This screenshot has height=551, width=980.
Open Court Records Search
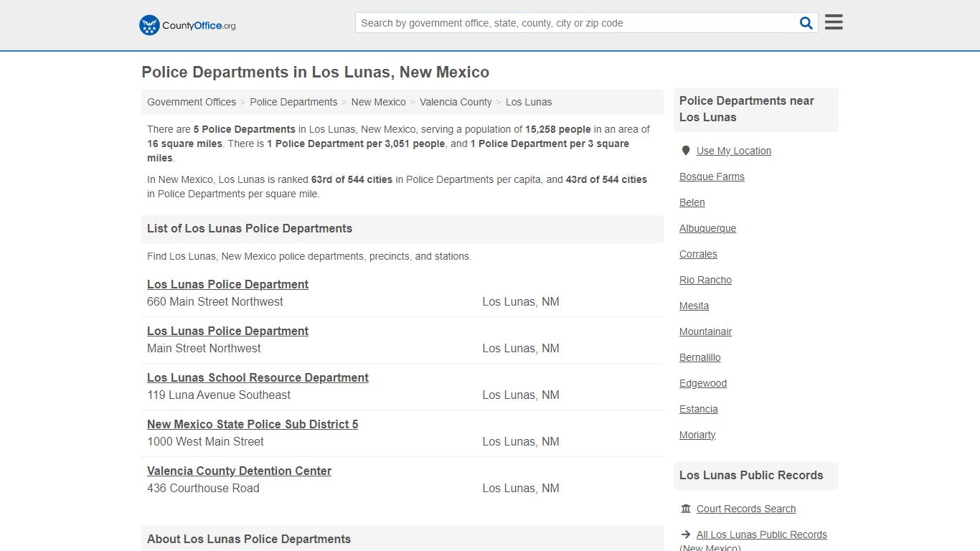click(746, 509)
